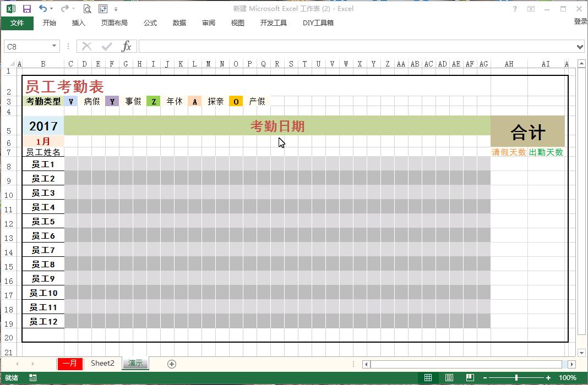Click the Insert Function (fx) icon
Screen dimensions: 588x385
[x=126, y=46]
